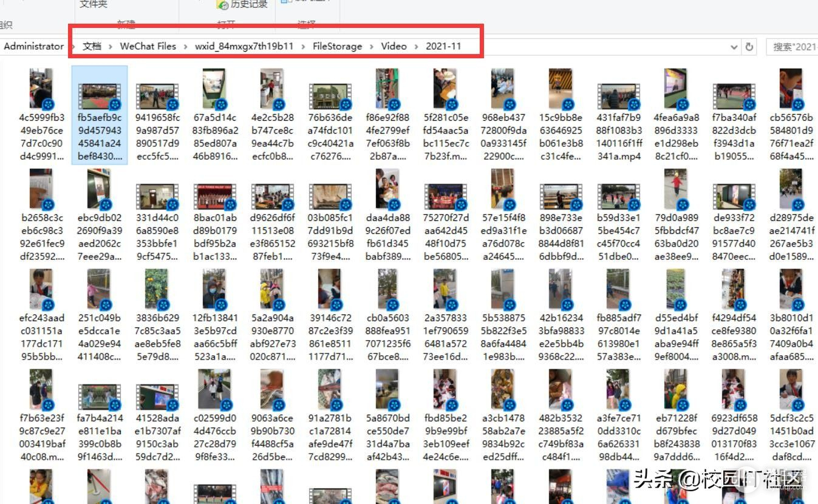Click thumbnail of video d28975de

(791, 189)
